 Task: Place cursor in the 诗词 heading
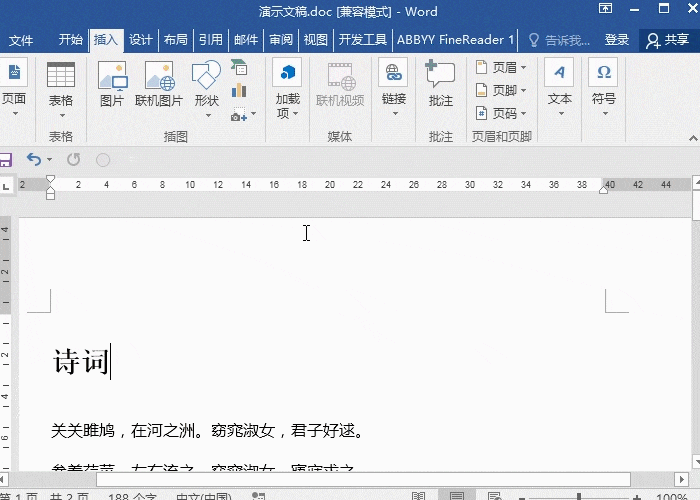[x=81, y=361]
